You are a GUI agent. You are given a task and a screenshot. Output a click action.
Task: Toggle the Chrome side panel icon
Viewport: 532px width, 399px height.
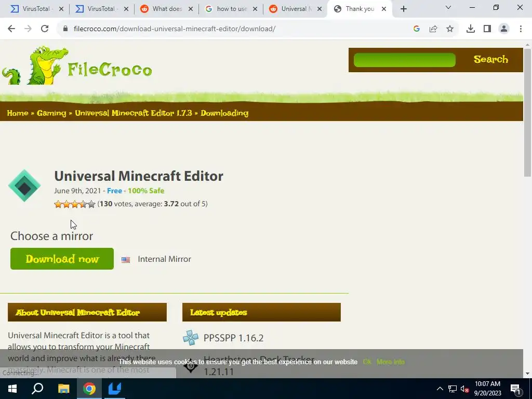click(487, 29)
